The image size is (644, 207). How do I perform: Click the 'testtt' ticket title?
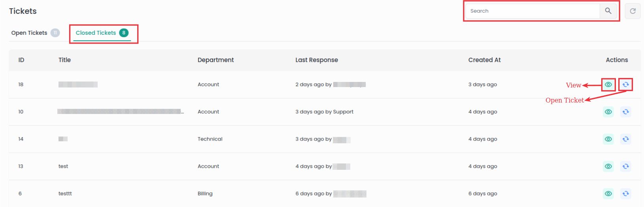65,194
